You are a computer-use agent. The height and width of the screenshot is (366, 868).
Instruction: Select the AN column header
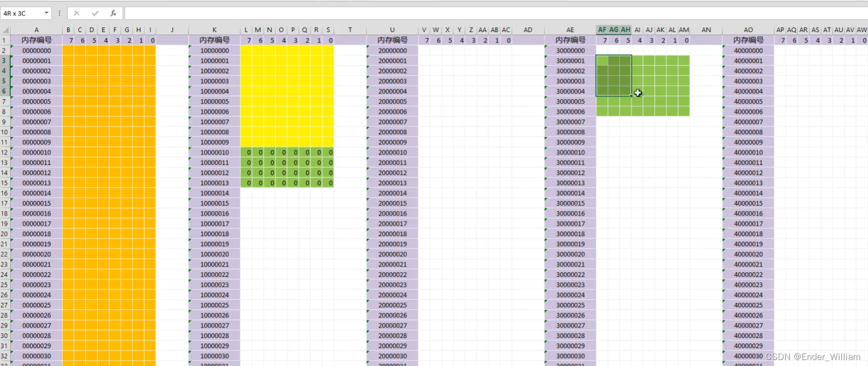pyautogui.click(x=706, y=30)
